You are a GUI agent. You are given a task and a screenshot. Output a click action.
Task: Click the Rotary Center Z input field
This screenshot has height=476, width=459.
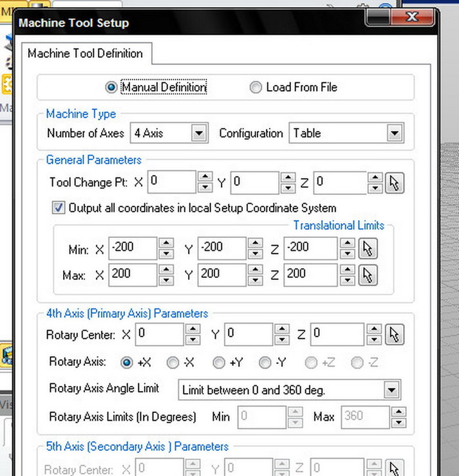337,334
